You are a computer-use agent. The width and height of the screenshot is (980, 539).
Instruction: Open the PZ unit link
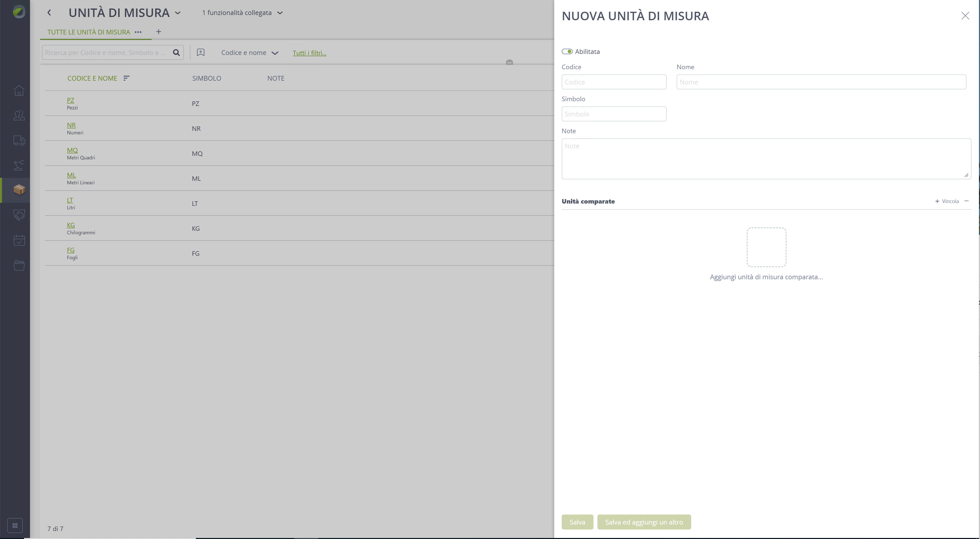click(x=70, y=100)
